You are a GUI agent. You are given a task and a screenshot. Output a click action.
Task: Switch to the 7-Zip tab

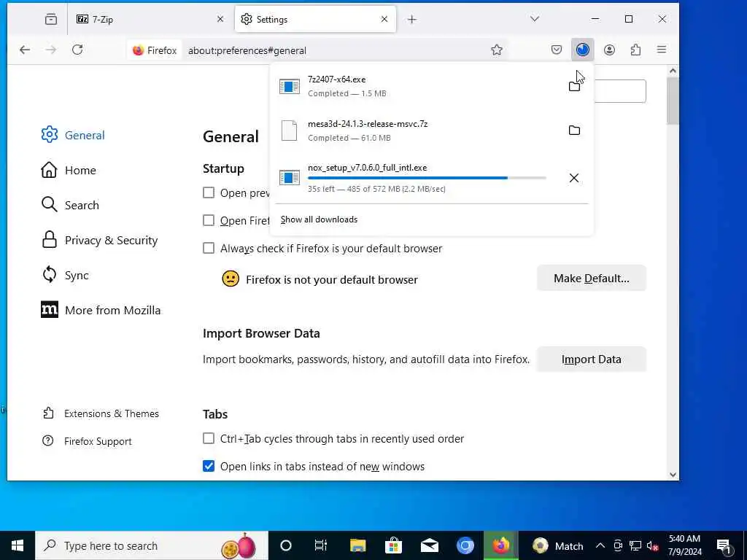[147, 19]
